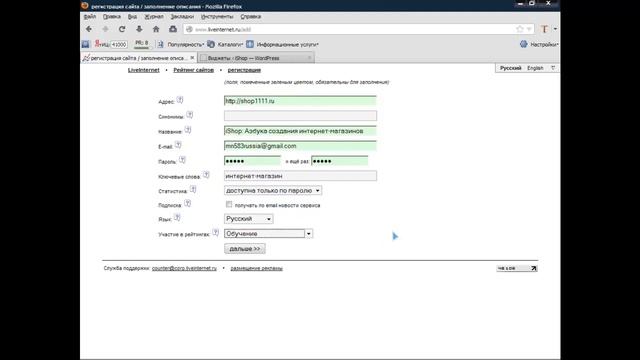The image size is (640, 360).
Task: Click the blue icon left of Яндекс тИЦ
Action: pos(85,44)
